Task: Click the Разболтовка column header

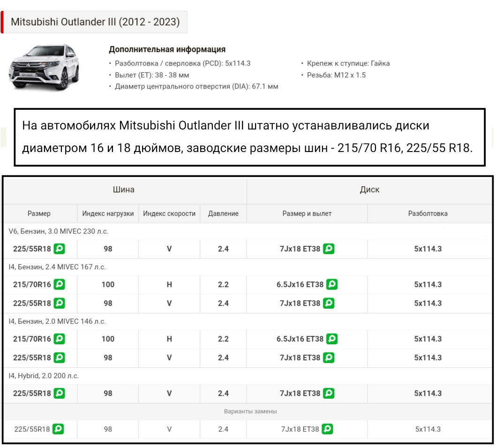Action: (x=428, y=213)
